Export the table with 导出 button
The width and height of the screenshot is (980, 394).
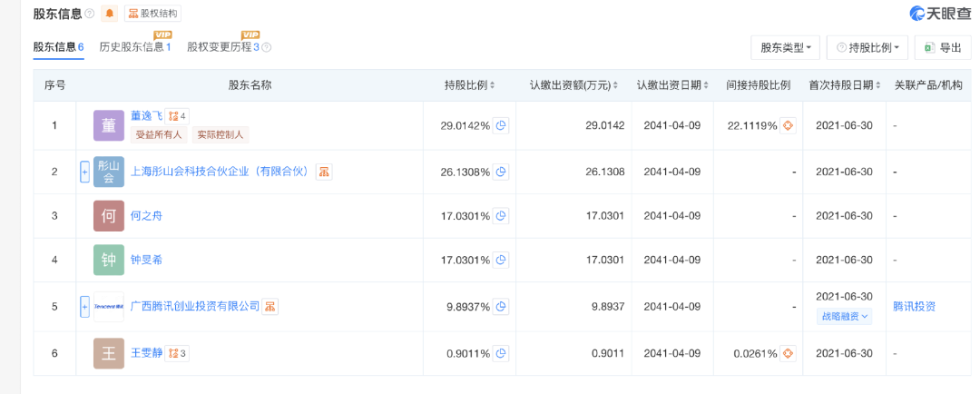[942, 47]
